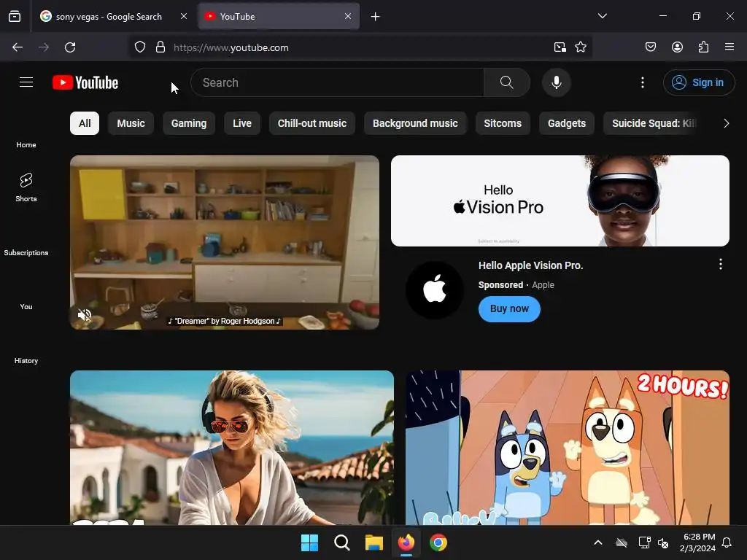Viewport: 747px width, 560px height.
Task: Go to Home in sidebar
Action: coord(26,145)
